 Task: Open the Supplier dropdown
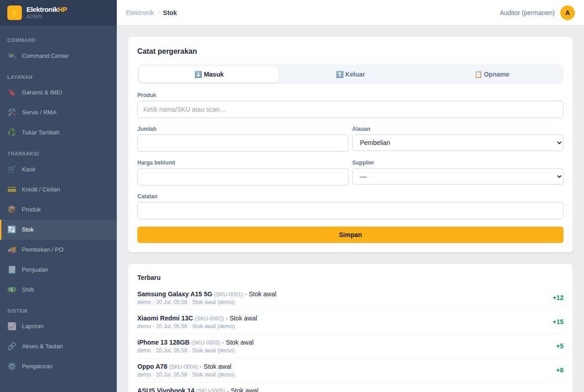point(458,176)
